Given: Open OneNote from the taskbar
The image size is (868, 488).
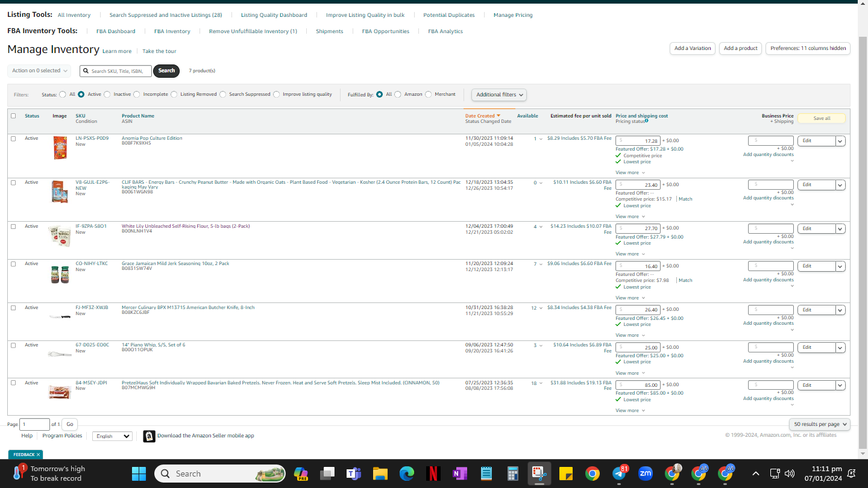Looking at the screenshot, I should [x=459, y=474].
